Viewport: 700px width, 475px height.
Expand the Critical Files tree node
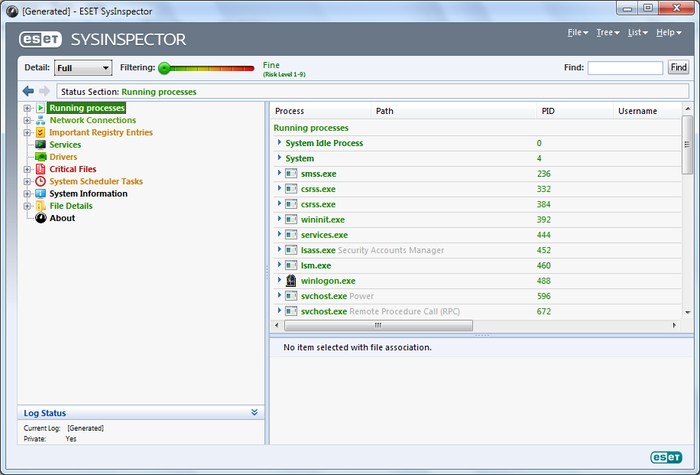[x=27, y=169]
